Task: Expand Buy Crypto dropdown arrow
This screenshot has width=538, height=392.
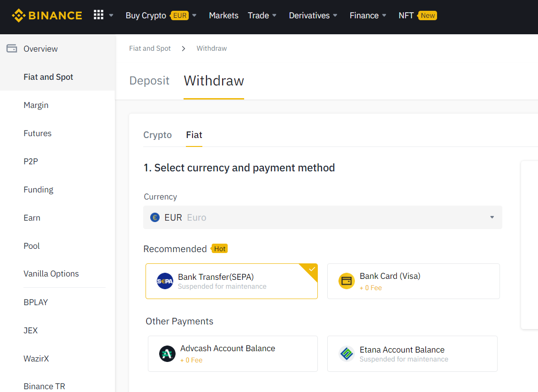Action: coord(194,15)
